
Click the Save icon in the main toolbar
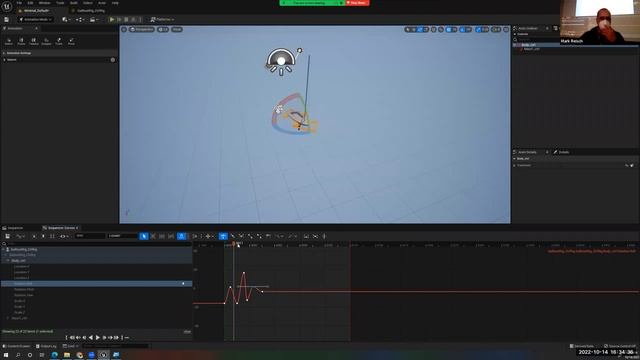7,19
